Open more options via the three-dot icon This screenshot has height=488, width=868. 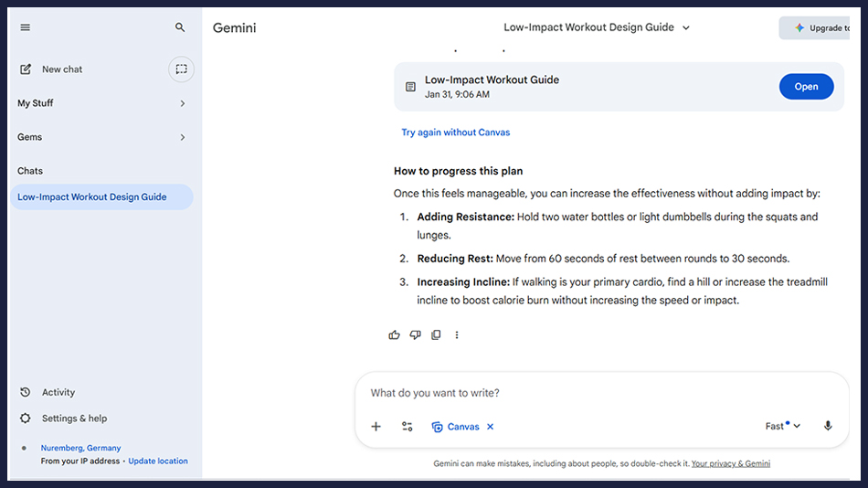click(457, 335)
